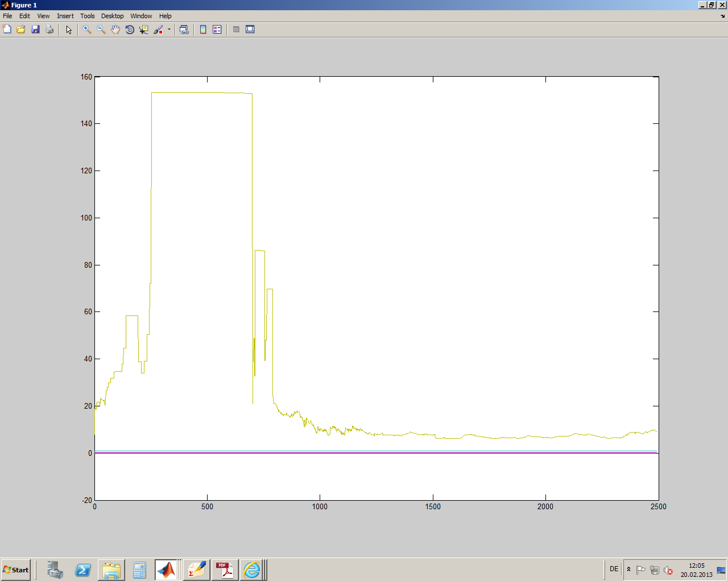Open the Tools menu

87,16
